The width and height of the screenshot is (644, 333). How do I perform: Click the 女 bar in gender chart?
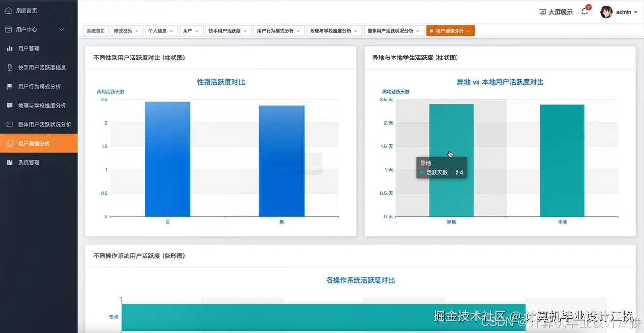(x=167, y=159)
